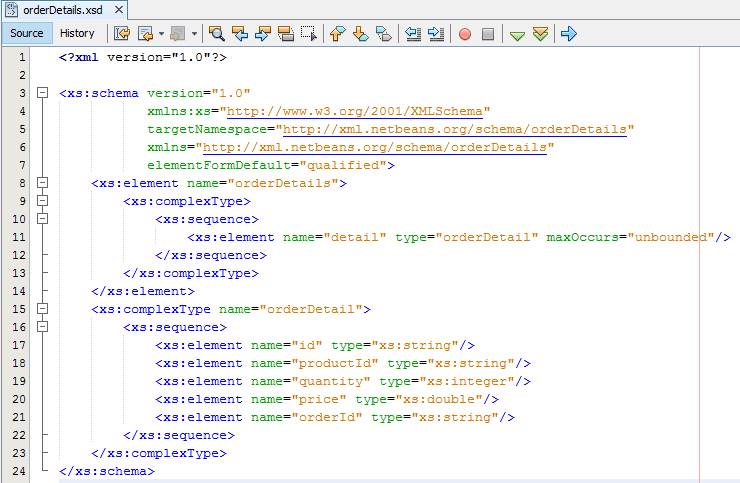Image resolution: width=740 pixels, height=483 pixels.
Task: Switch to the Source view
Action: coord(27,33)
